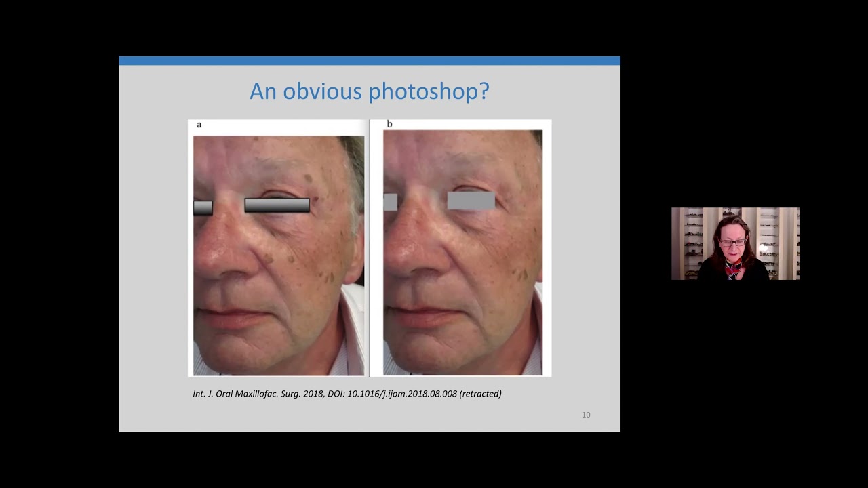Click the journal citation text below the images
868x488 pixels.
[347, 394]
